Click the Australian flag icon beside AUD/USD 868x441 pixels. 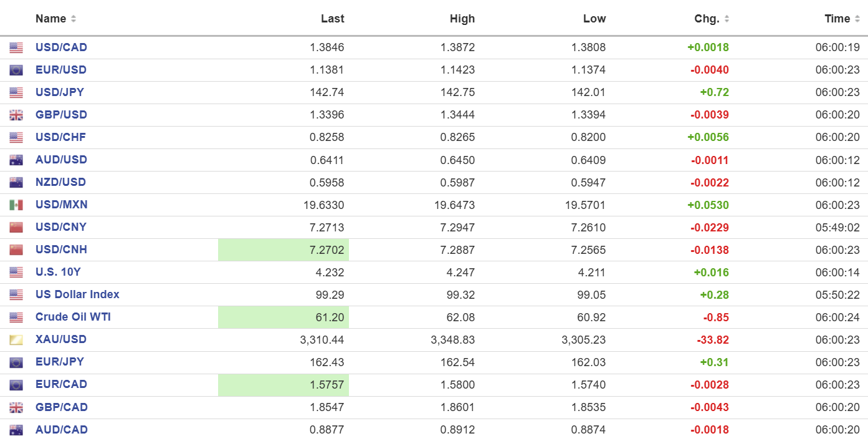tap(16, 160)
